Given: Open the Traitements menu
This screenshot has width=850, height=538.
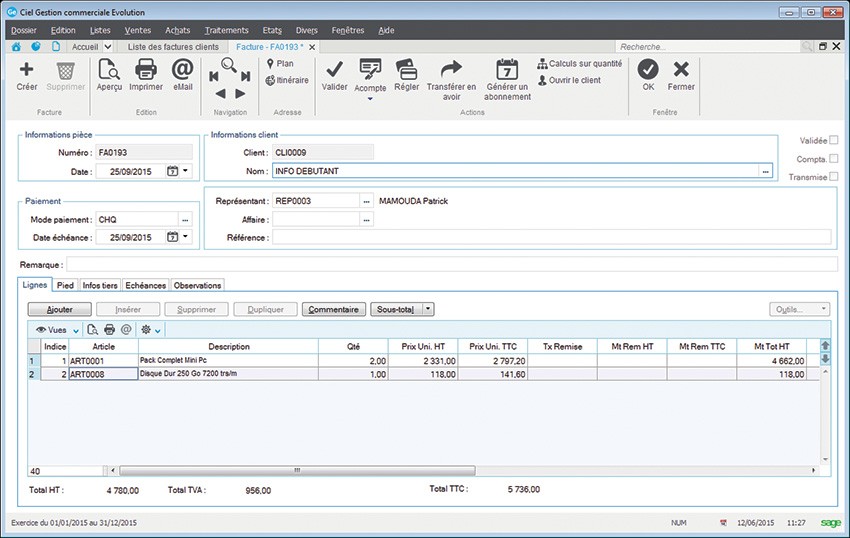Looking at the screenshot, I should pyautogui.click(x=225, y=30).
